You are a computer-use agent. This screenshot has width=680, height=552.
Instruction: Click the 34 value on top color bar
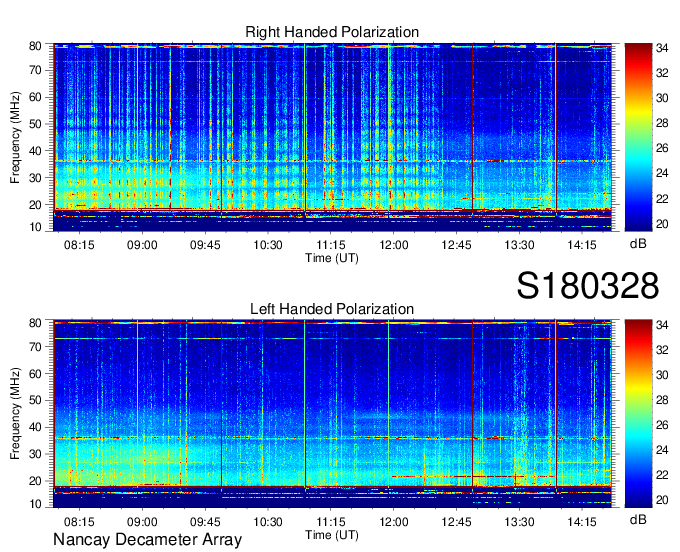662,48
